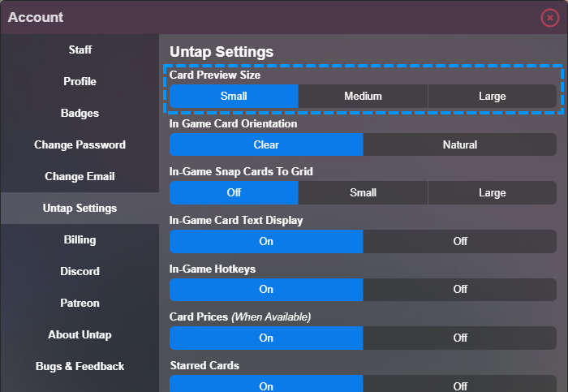Screen dimensions: 568x392
Task: Open the Staff section
Action: (x=80, y=50)
